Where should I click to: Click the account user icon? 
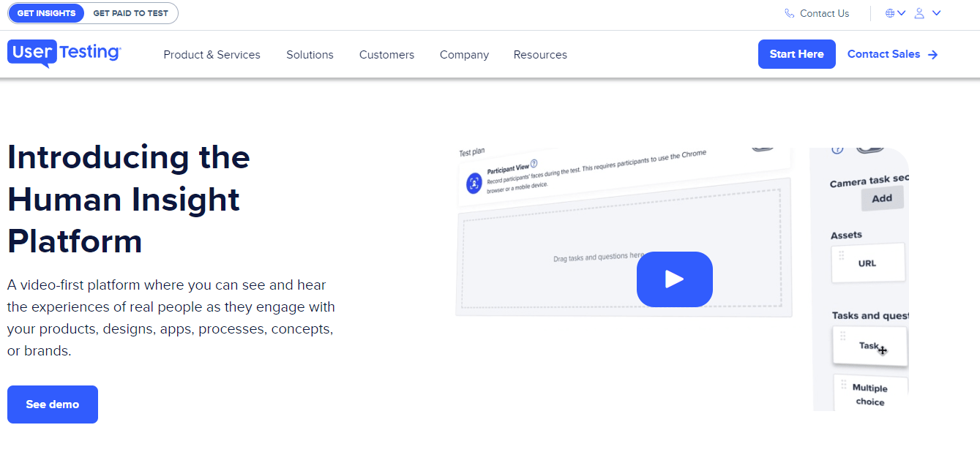click(921, 12)
